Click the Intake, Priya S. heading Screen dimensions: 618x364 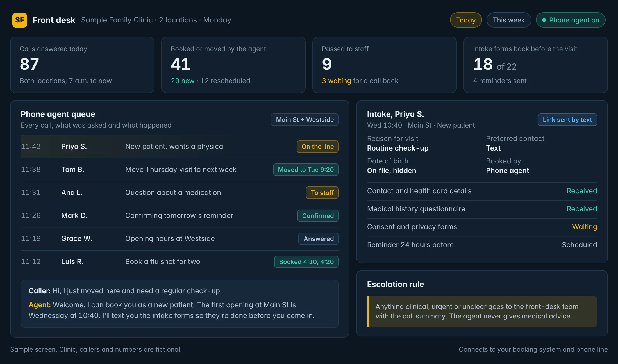(x=396, y=114)
